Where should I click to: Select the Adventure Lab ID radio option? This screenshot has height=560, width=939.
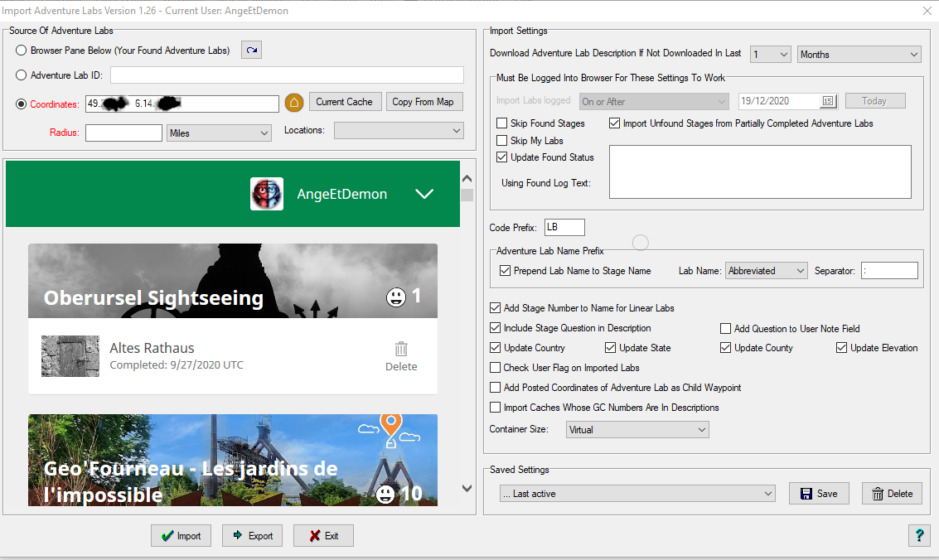(x=22, y=75)
